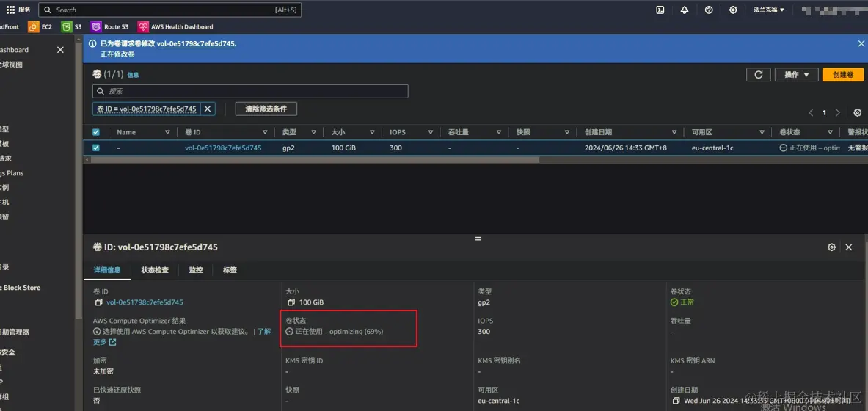
Task: Click optimizing (69%) status in details
Action: [335, 331]
